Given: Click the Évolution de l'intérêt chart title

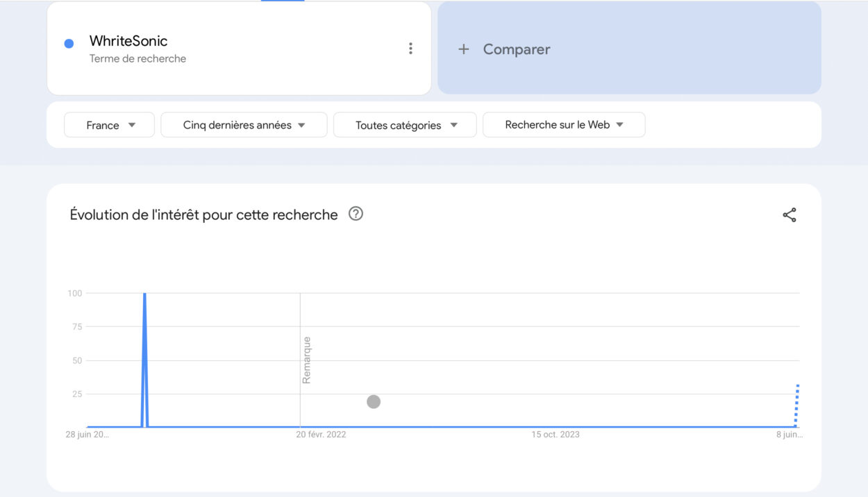Looking at the screenshot, I should [x=203, y=215].
